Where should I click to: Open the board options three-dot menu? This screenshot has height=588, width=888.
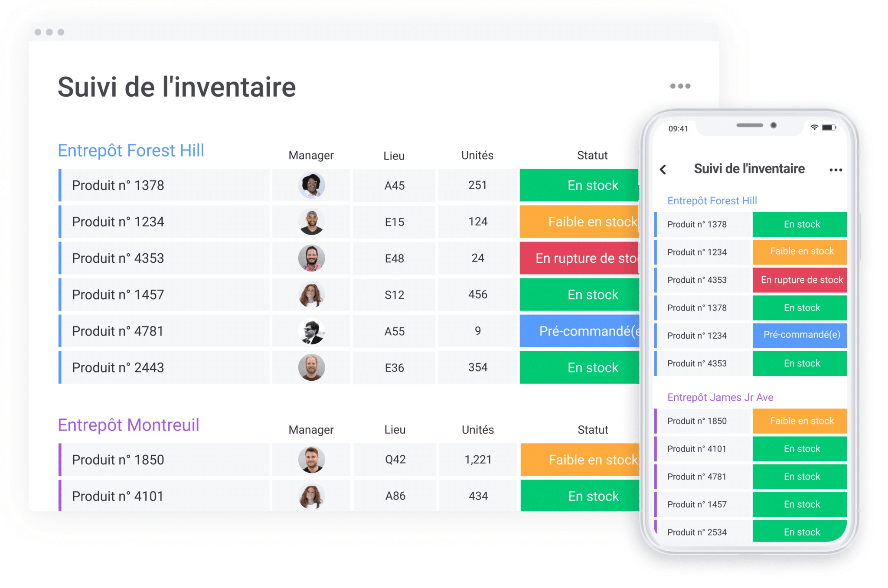tap(681, 86)
